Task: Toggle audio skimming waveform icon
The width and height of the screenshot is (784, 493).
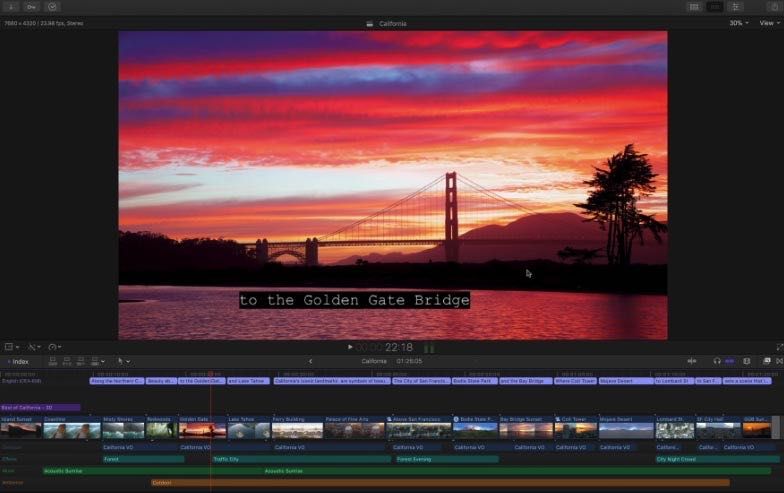Action: coord(692,361)
